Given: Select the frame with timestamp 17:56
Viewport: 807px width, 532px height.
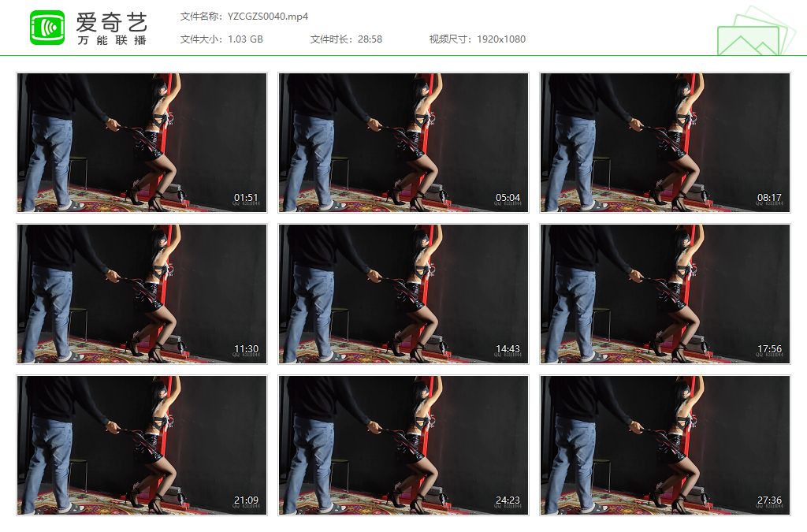Looking at the screenshot, I should [x=664, y=294].
